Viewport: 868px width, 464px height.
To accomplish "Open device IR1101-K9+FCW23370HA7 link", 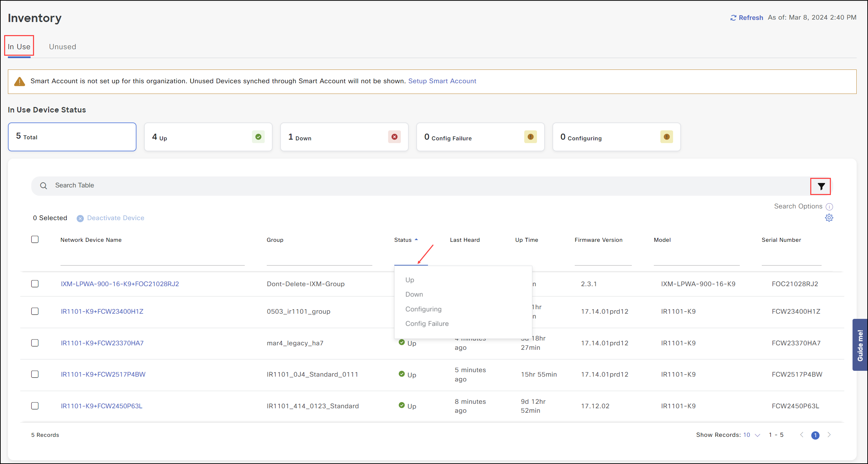I will point(102,343).
